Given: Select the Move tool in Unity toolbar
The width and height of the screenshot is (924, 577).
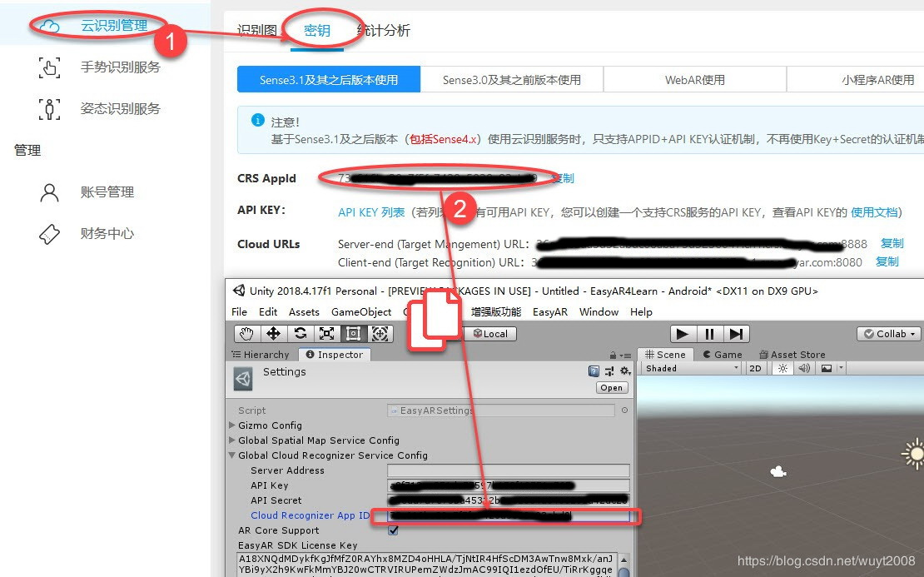Looking at the screenshot, I should coord(273,334).
